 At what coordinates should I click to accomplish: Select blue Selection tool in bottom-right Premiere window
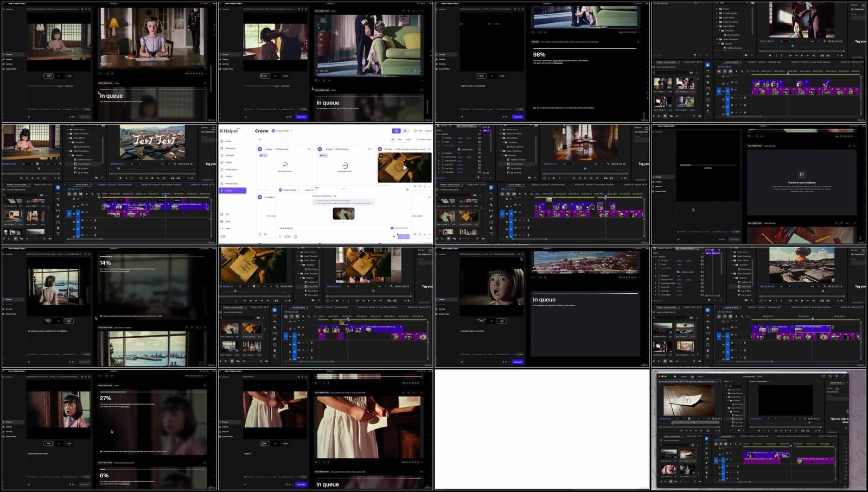tap(706, 439)
